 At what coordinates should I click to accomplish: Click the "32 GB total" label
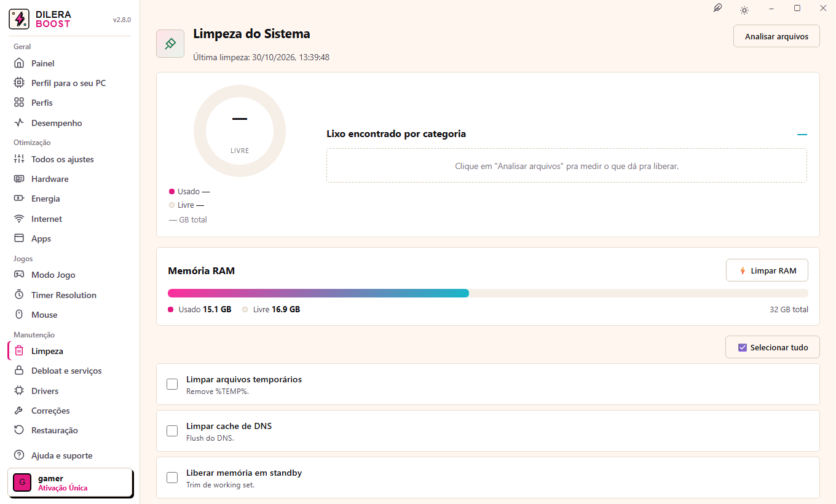pos(789,310)
